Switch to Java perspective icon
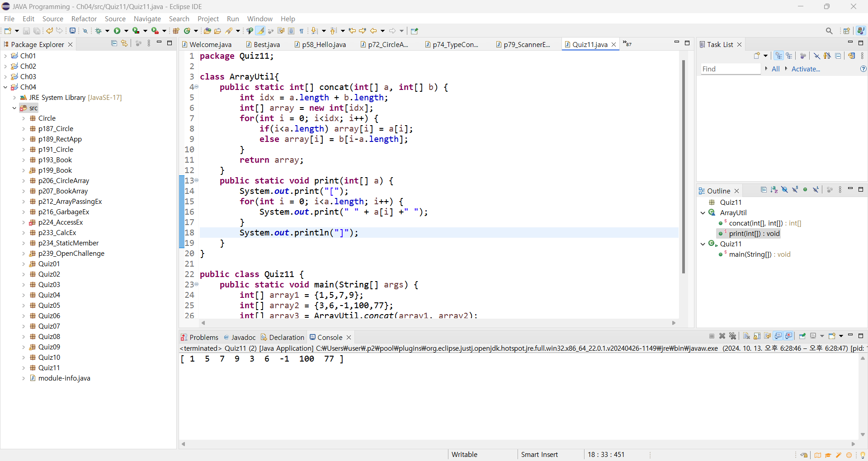868x461 pixels. [x=861, y=31]
